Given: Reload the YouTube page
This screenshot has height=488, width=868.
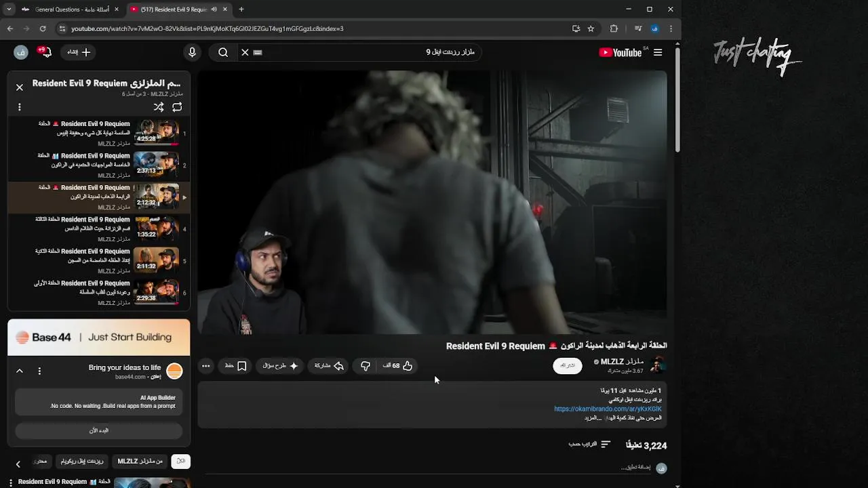Looking at the screenshot, I should point(43,28).
